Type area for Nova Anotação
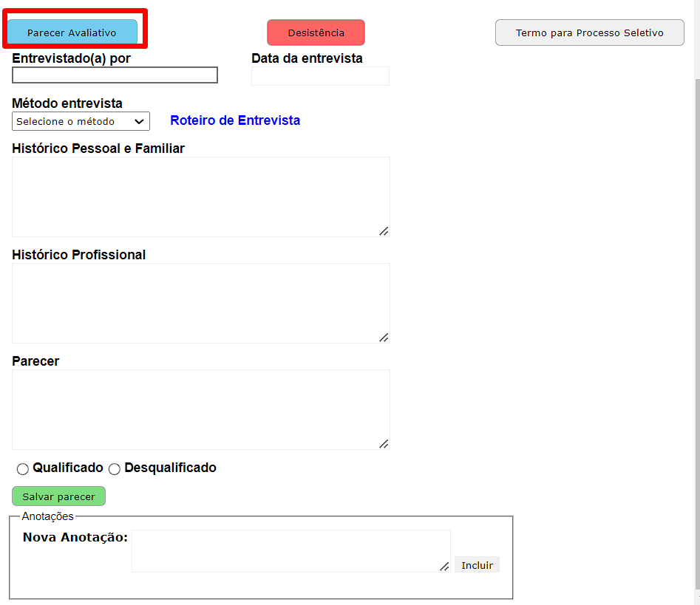 290,550
